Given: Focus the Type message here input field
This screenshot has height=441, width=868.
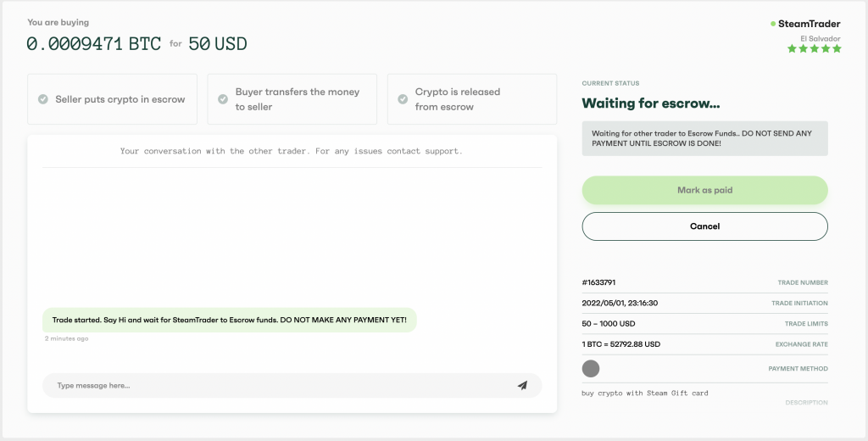Looking at the screenshot, I should point(280,385).
